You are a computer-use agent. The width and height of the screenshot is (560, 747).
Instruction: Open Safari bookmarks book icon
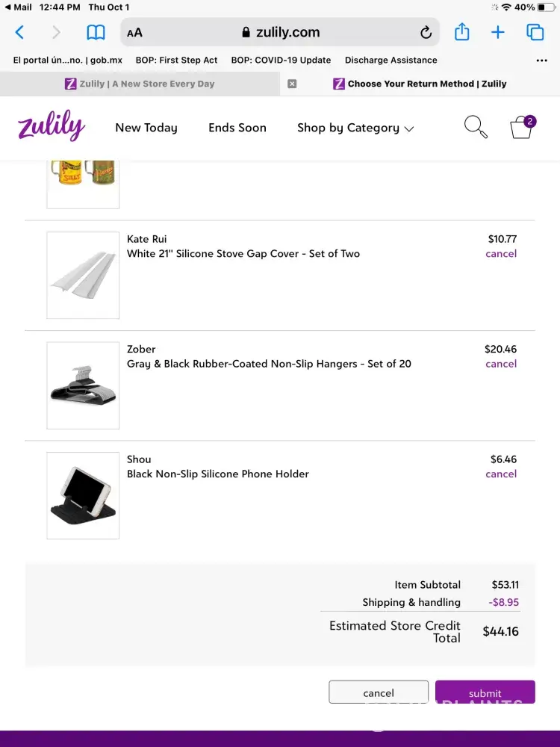96,32
